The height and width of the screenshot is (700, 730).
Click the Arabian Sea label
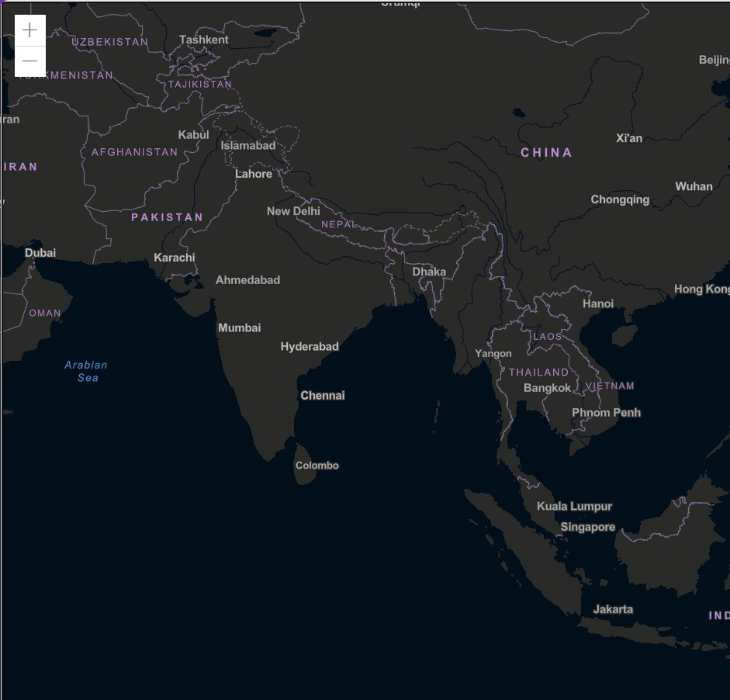[86, 371]
